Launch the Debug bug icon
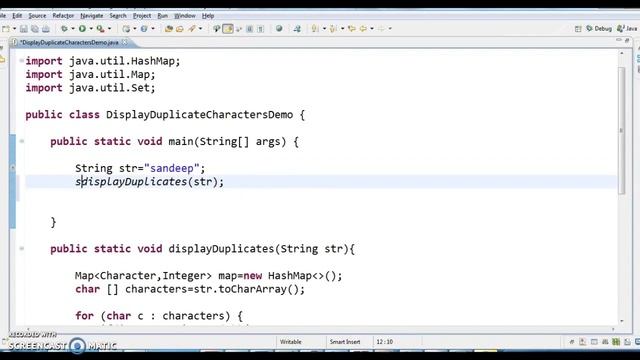This screenshot has width=640, height=360. tap(64, 29)
